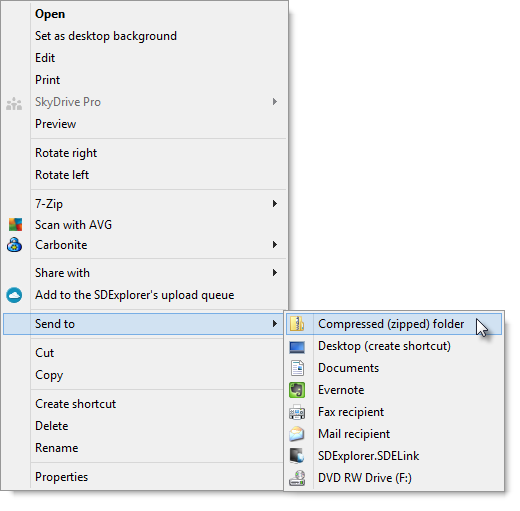Viewport: 520px width, 511px height.
Task: Click the AVG colored shield icon
Action: point(15,225)
